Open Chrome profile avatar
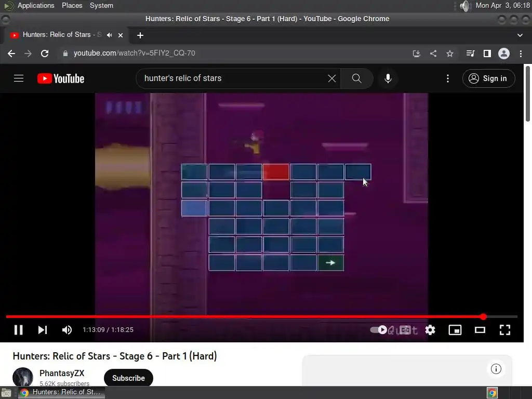 pyautogui.click(x=504, y=54)
